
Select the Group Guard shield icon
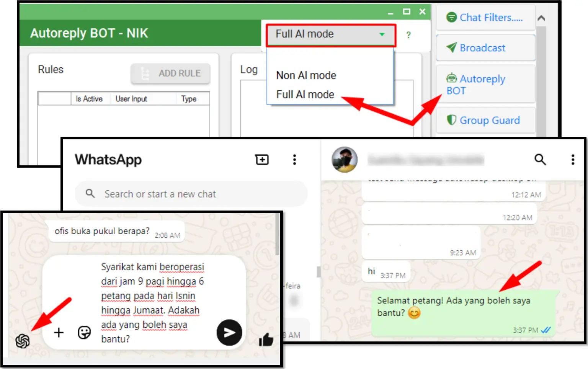[452, 120]
